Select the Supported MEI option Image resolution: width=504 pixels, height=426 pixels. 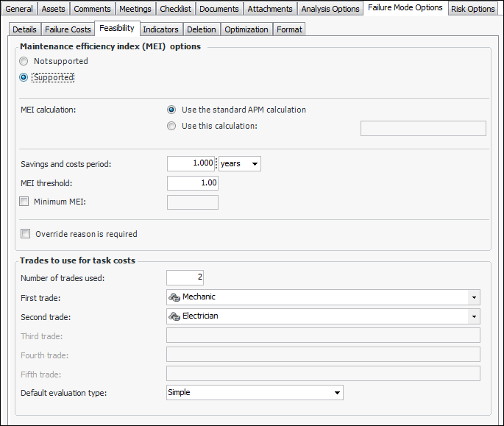coord(24,77)
